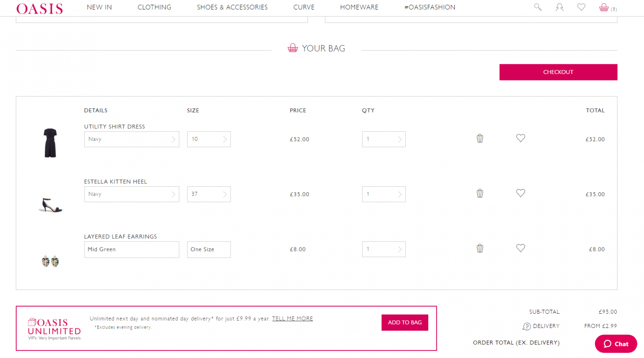Open the #OASISFASHION menu
The image size is (644, 358).
coord(430,7)
